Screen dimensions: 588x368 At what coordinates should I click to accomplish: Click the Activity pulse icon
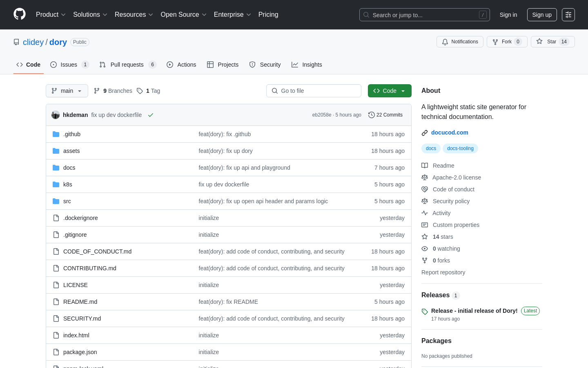pyautogui.click(x=425, y=213)
